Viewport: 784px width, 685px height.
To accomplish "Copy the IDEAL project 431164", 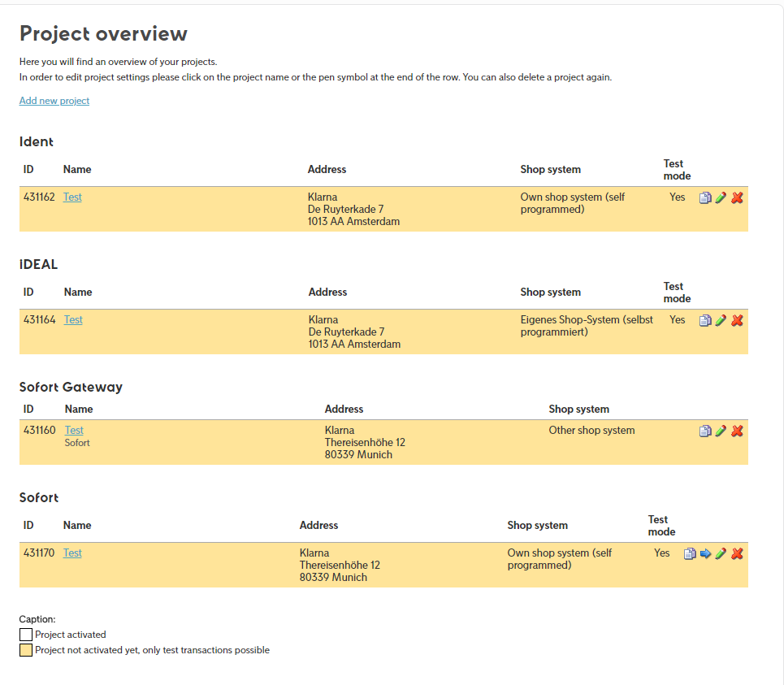I will (705, 320).
